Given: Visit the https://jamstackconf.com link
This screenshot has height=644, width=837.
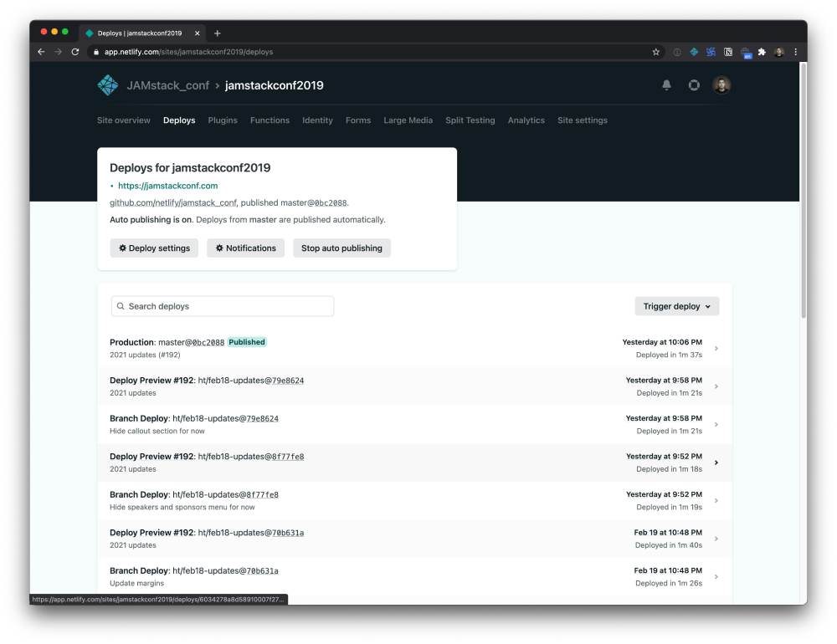Looking at the screenshot, I should [x=167, y=186].
